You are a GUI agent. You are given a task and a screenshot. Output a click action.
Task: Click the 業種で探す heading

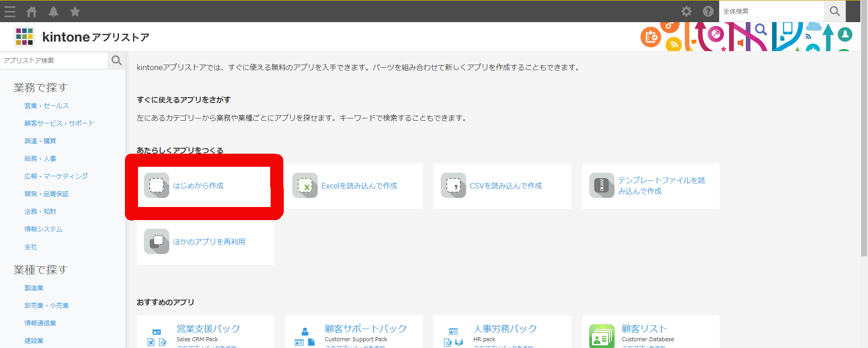point(40,270)
